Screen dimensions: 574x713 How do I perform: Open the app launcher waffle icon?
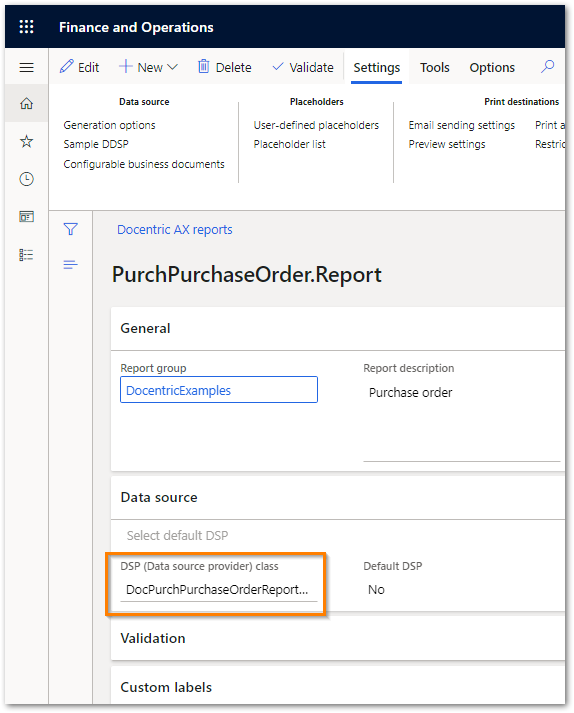pos(26,27)
